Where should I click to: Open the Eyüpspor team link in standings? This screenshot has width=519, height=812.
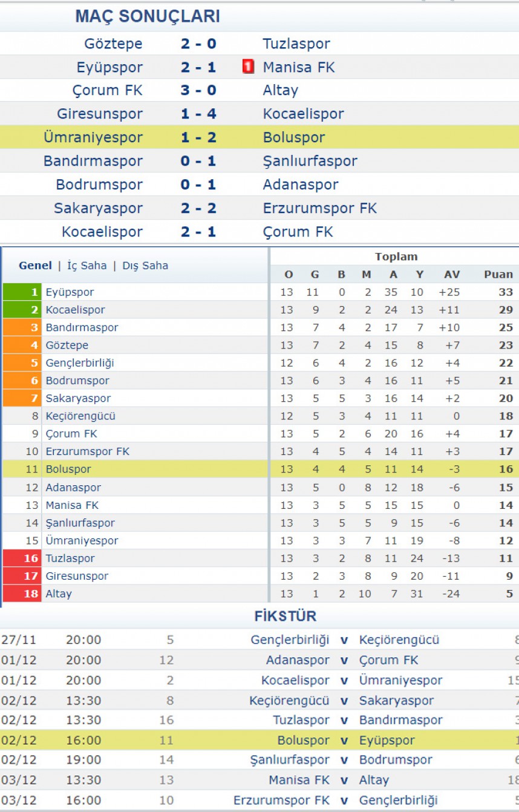pos(70,292)
